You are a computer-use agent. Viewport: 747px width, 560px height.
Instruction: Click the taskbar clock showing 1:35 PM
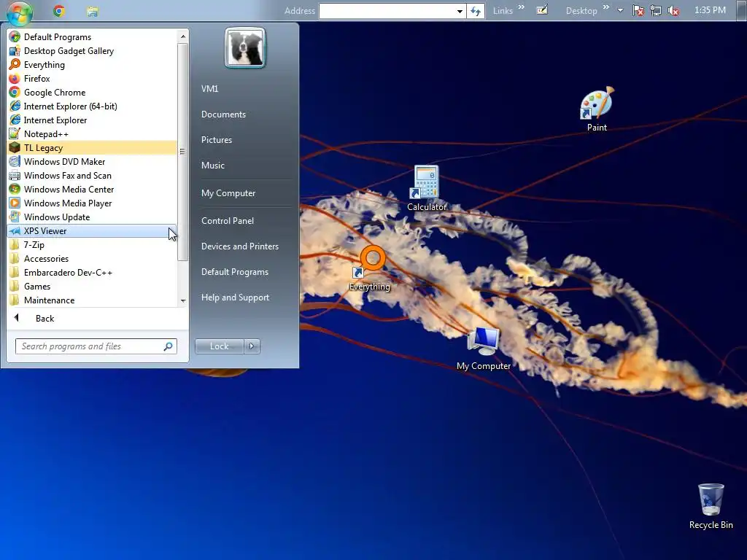coord(710,10)
